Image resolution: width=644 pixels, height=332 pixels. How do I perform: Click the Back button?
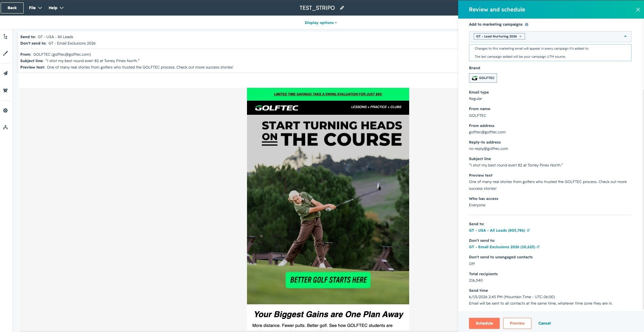point(12,8)
